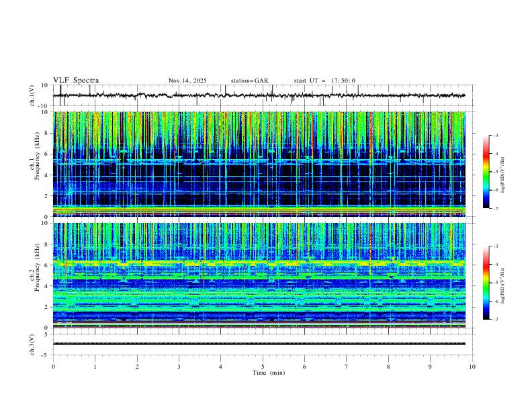Click the time axis tick label "9"

pos(430,367)
